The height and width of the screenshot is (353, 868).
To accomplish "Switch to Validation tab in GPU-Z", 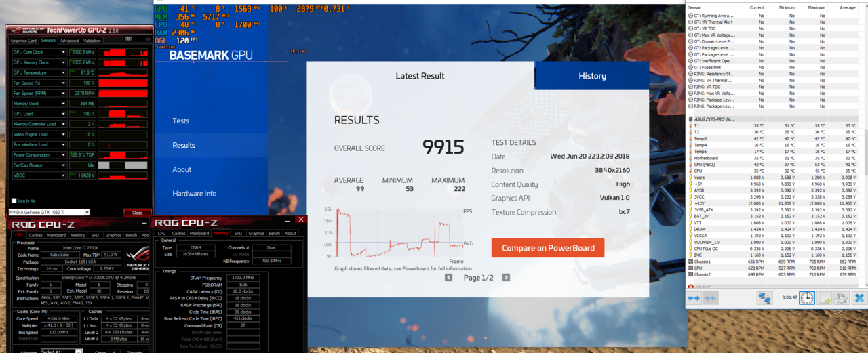I will [x=92, y=41].
